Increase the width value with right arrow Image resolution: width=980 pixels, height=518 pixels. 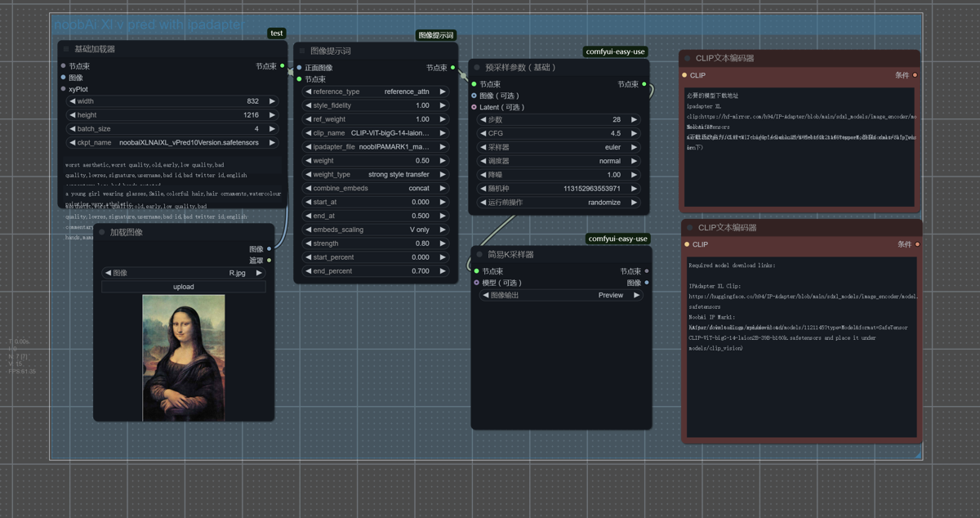tap(272, 101)
